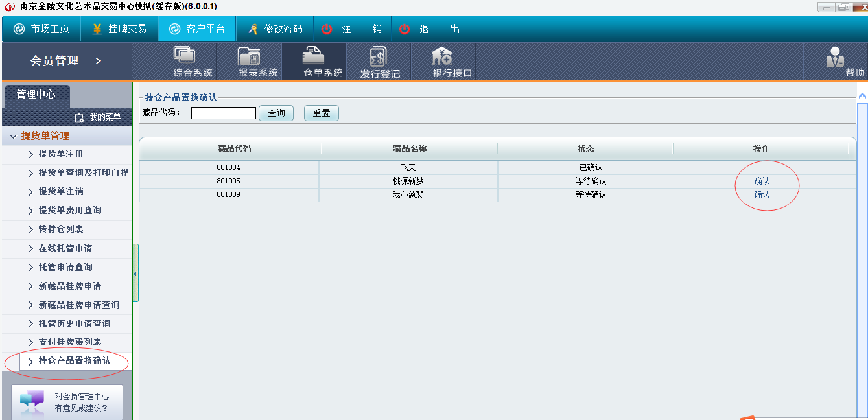Open the 报表系统 icon

(258, 62)
